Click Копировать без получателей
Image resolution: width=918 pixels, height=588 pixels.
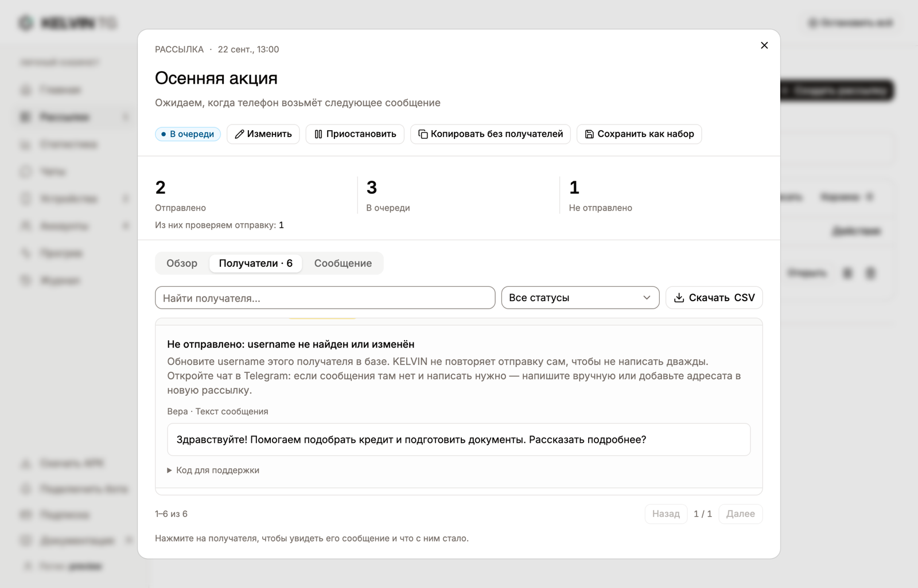click(x=491, y=134)
